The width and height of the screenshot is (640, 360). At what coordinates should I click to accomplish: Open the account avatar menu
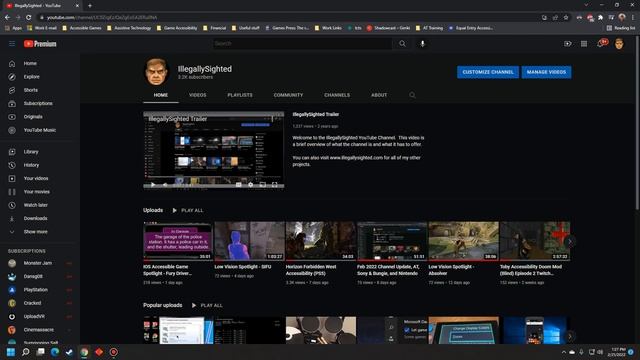(x=619, y=44)
